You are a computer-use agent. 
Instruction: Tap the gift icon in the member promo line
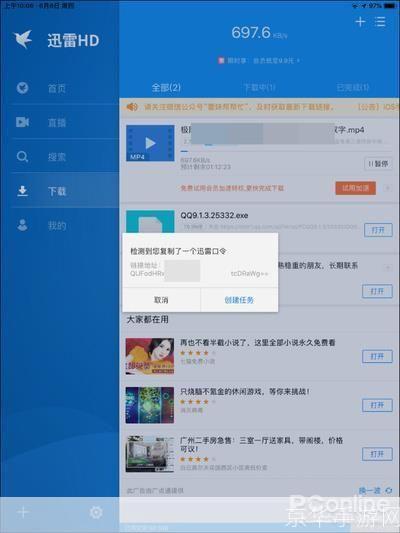(x=221, y=61)
